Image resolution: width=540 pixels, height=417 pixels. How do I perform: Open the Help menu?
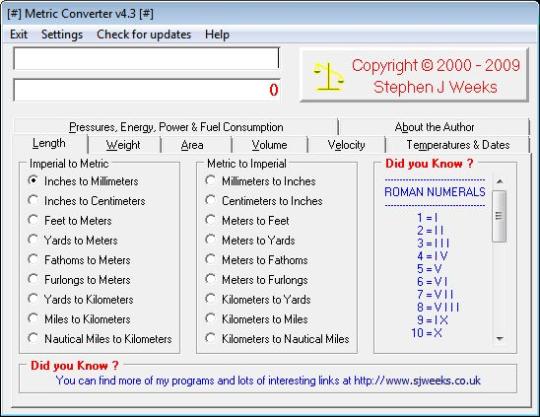coord(217,34)
